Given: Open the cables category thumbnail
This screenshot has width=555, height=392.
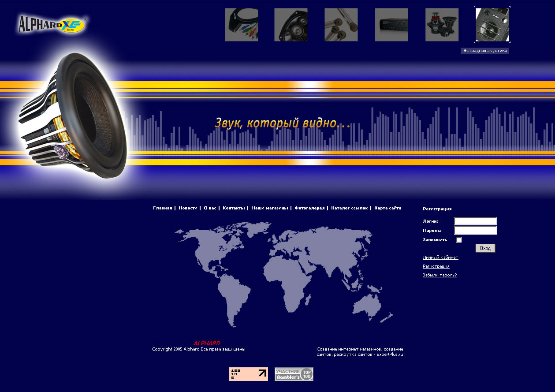Looking at the screenshot, I should click(242, 25).
